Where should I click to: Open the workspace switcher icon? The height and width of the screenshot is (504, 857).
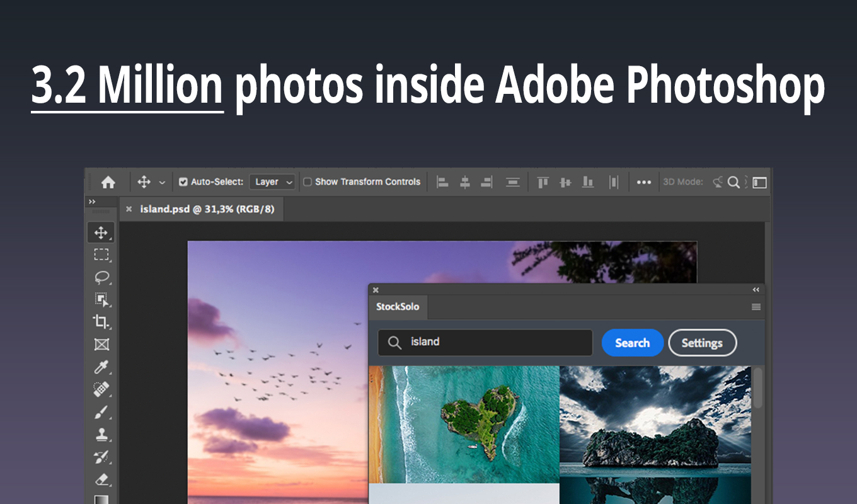pos(760,182)
